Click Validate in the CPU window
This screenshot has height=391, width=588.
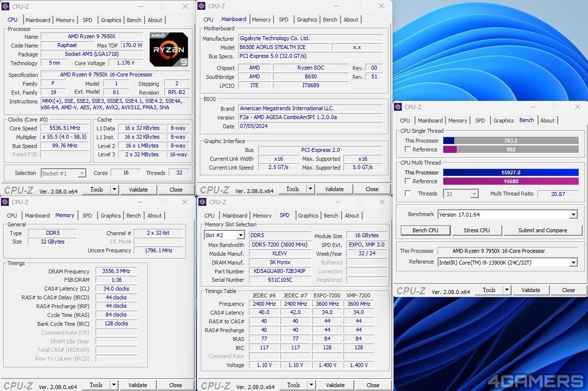pyautogui.click(x=138, y=190)
